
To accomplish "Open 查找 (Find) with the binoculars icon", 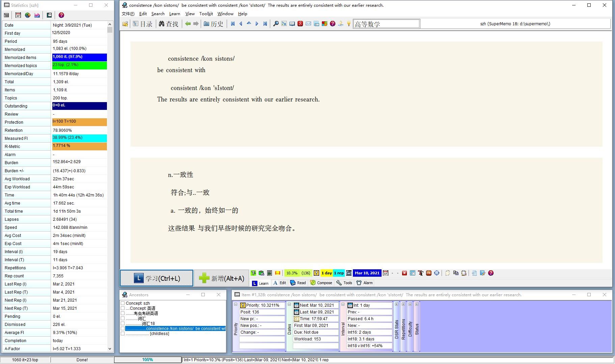I will [169, 24].
